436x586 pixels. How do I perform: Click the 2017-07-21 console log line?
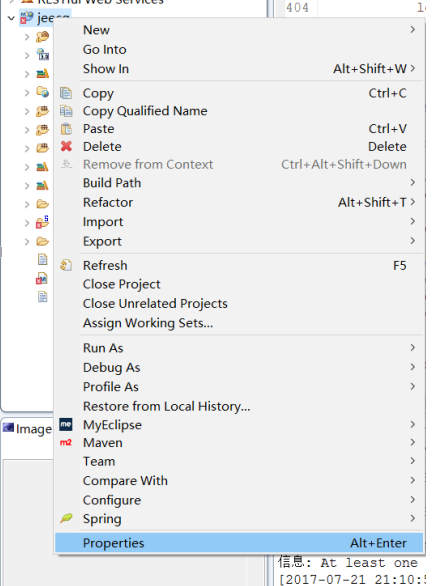pos(353,579)
